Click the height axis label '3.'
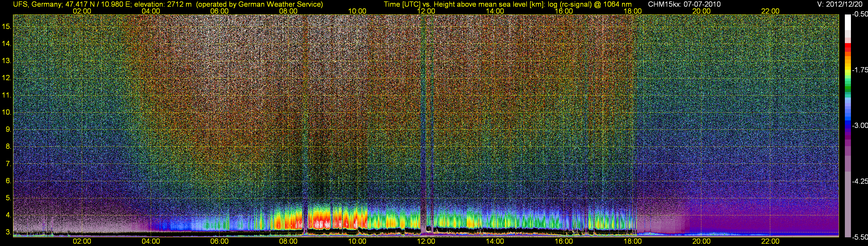 coord(8,232)
